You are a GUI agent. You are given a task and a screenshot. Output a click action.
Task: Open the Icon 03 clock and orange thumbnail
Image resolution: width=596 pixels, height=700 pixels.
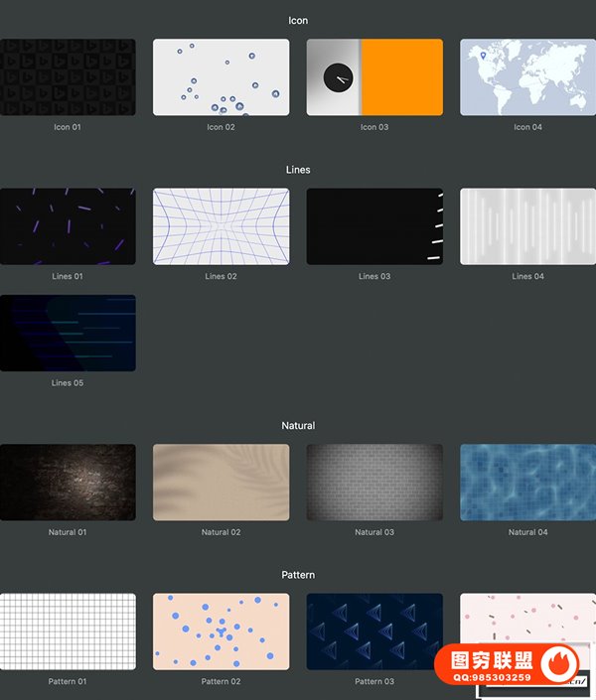point(374,77)
